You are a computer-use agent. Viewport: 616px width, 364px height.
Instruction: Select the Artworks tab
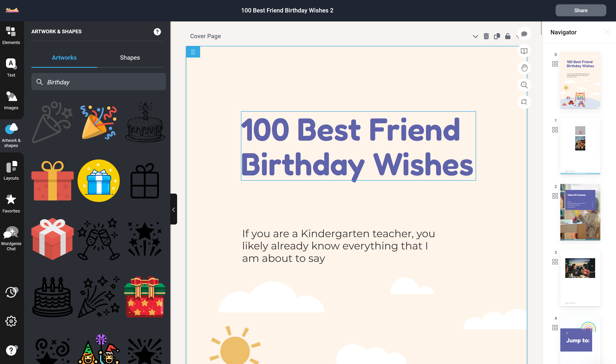[64, 58]
